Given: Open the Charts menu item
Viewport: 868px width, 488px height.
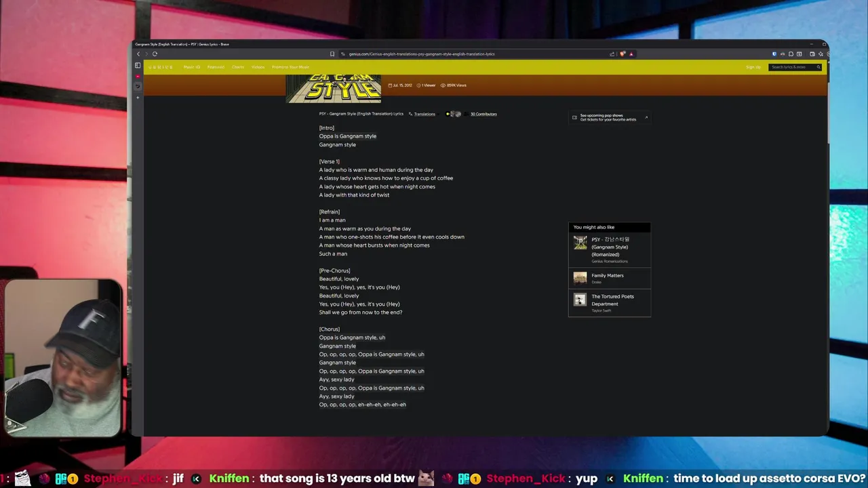Looking at the screenshot, I should (x=238, y=67).
